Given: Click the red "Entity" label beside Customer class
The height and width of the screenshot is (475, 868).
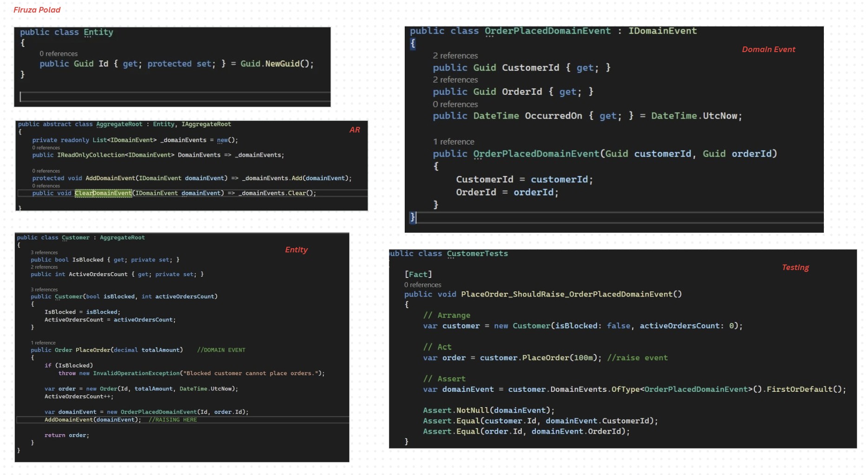Looking at the screenshot, I should (296, 250).
